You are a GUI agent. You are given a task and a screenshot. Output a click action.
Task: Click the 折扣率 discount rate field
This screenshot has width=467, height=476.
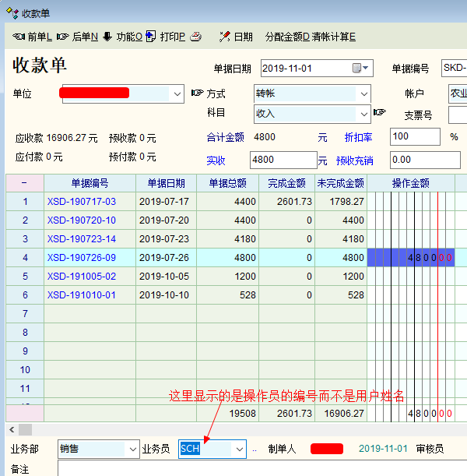click(414, 137)
